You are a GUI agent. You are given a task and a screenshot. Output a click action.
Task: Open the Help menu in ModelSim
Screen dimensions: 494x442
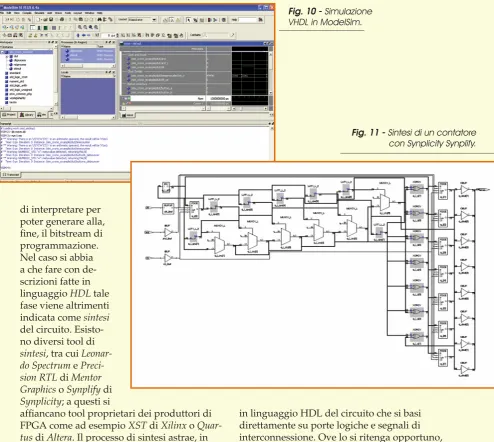pos(100,13)
